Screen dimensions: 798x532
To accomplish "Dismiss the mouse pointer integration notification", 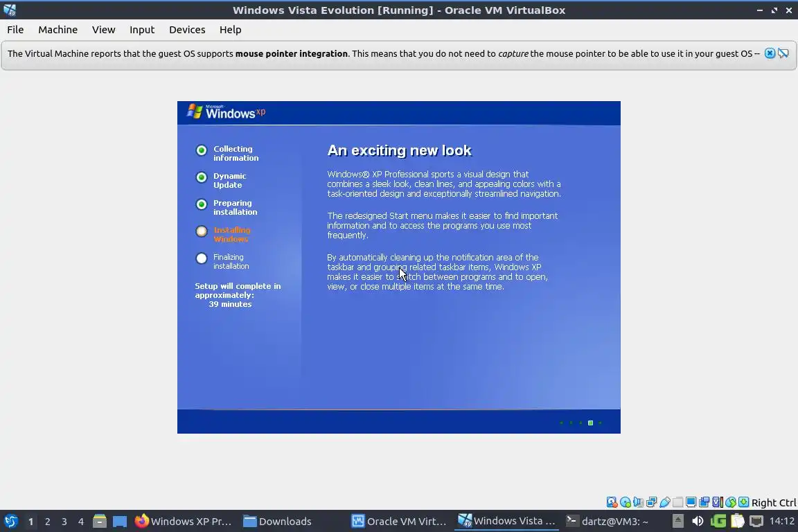I will point(770,53).
